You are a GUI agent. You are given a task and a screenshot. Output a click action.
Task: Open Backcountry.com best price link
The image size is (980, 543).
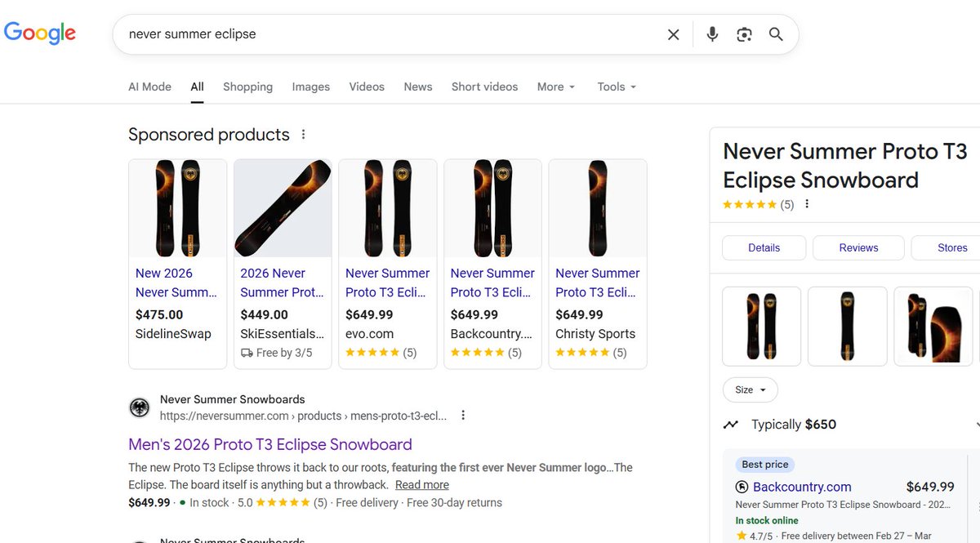pos(802,487)
